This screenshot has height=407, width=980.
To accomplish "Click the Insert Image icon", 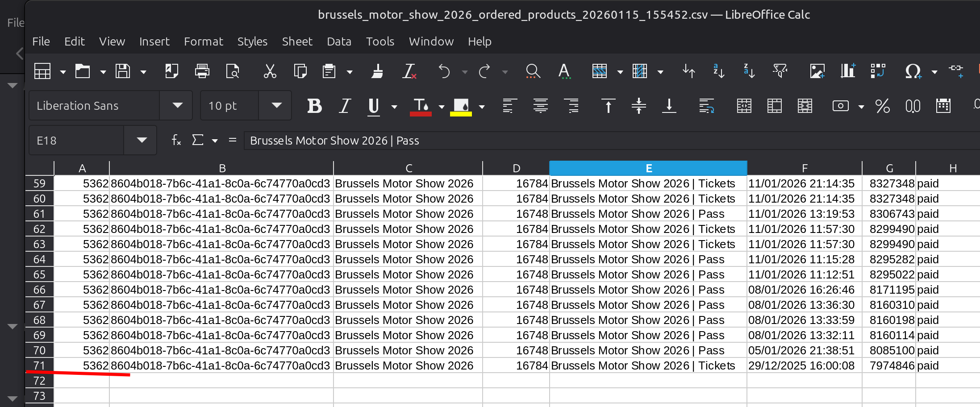I will (817, 71).
